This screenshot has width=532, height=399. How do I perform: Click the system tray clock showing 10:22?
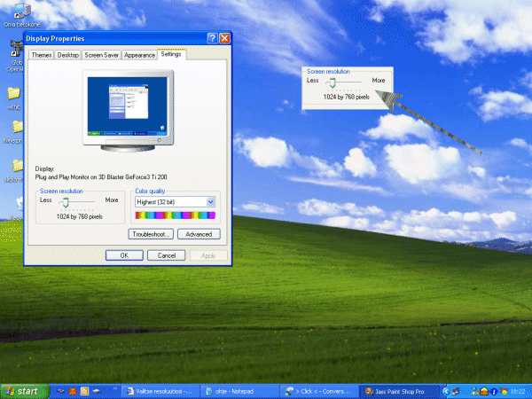(x=518, y=392)
